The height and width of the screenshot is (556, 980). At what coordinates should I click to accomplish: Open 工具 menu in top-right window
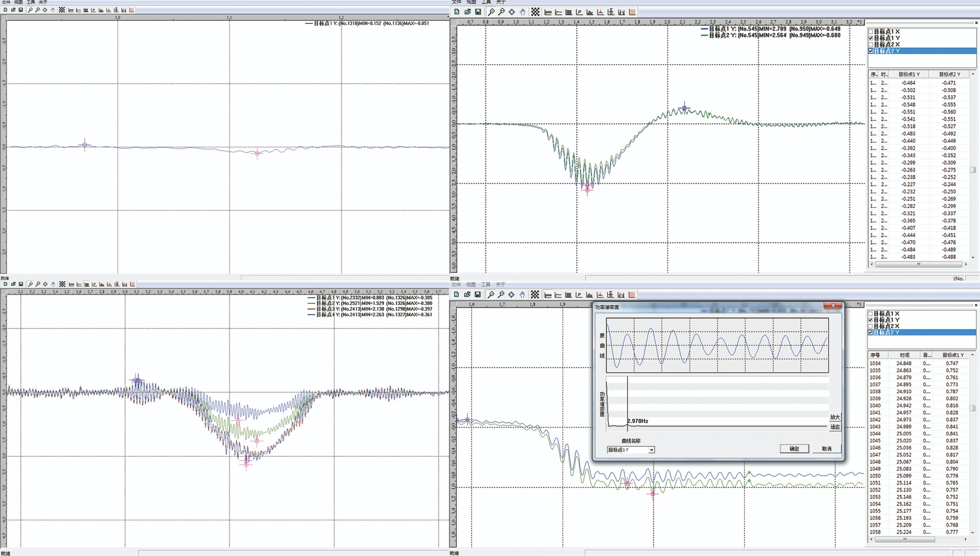click(486, 2)
